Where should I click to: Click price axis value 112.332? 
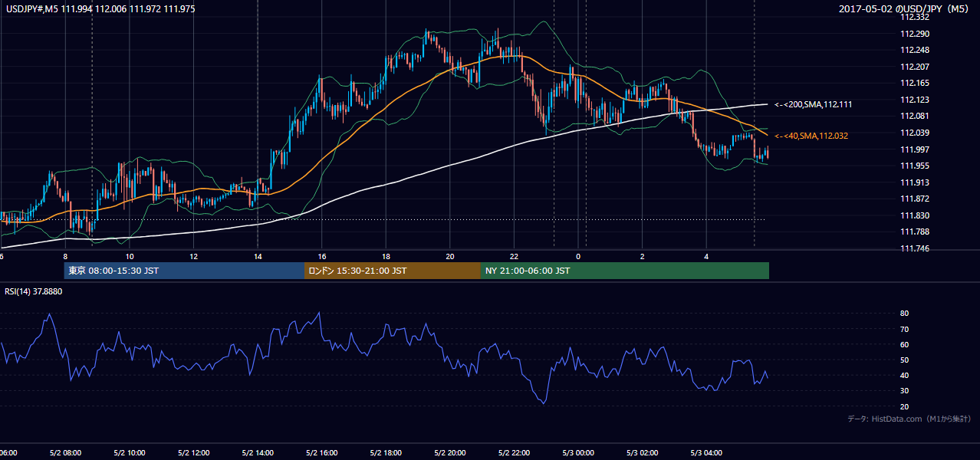916,17
